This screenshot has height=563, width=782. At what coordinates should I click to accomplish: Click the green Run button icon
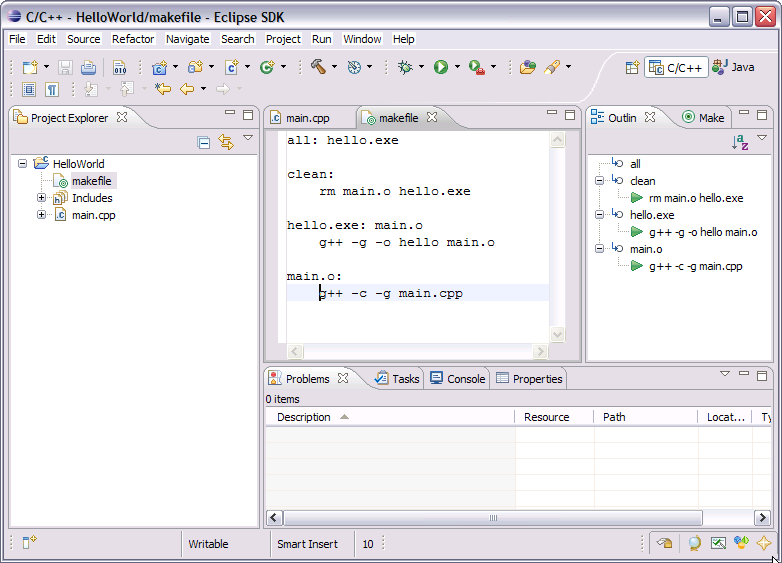(441, 67)
